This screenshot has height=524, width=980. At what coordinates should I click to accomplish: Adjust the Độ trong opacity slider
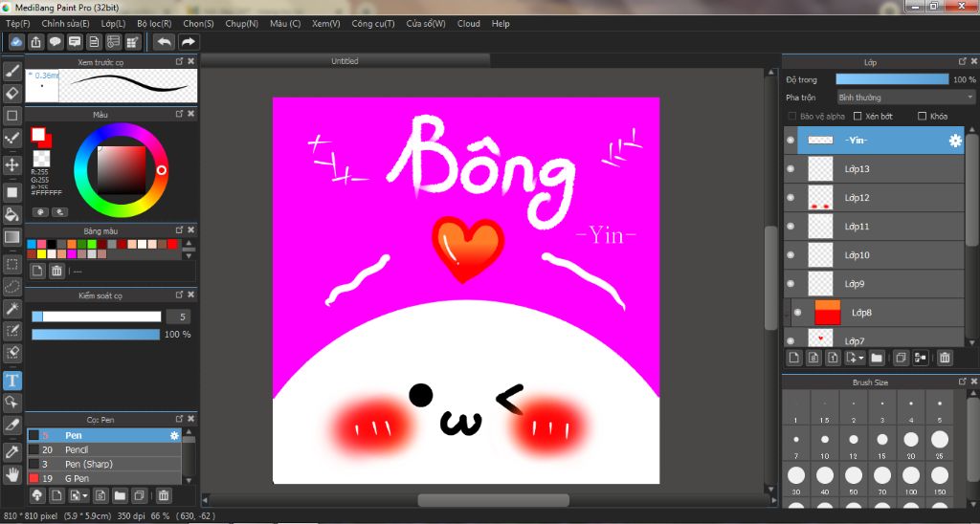pos(892,79)
